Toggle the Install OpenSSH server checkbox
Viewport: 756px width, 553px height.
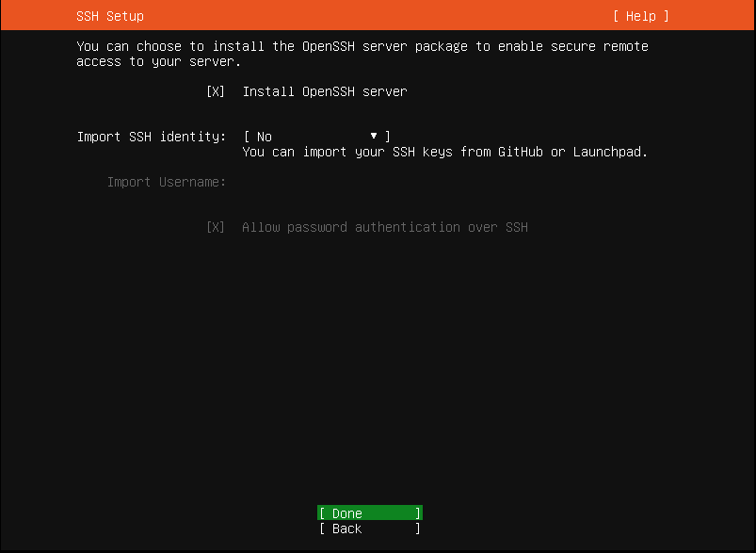pos(215,91)
